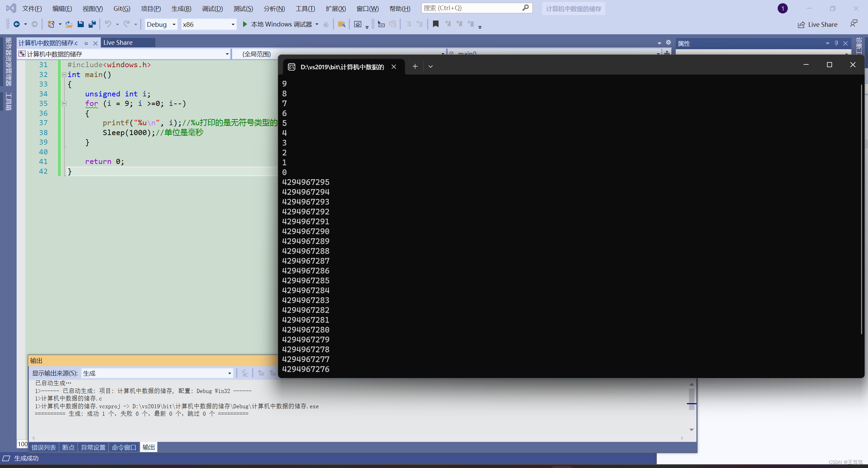The height and width of the screenshot is (468, 868).
Task: Click the notification badge showing 1
Action: [783, 8]
